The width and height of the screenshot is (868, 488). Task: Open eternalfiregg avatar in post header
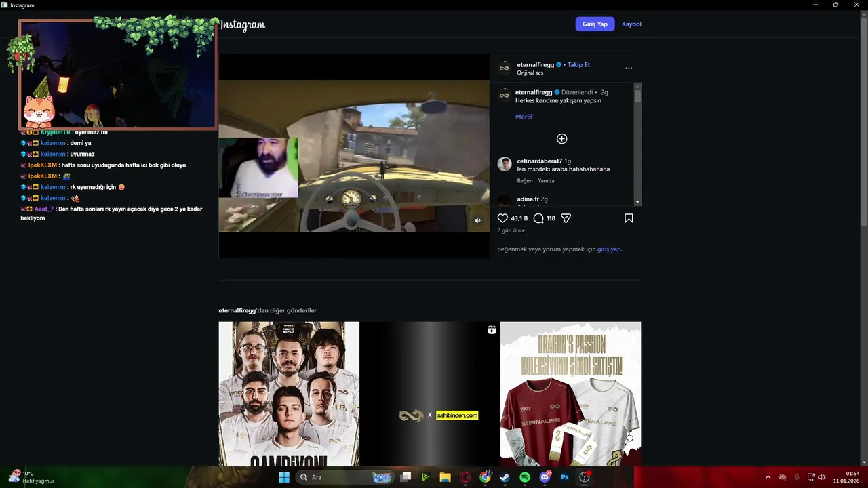pyautogui.click(x=505, y=68)
